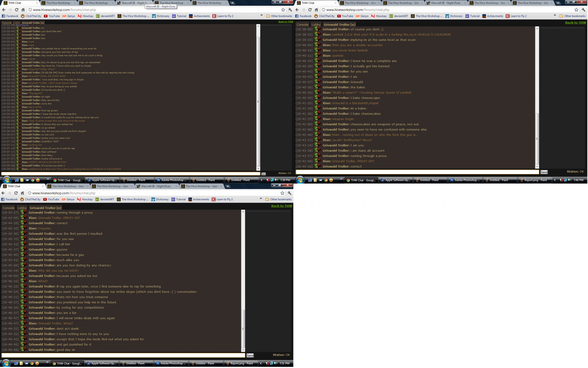Reload the page in the top-right browser window
The image size is (588, 368).
310,10
